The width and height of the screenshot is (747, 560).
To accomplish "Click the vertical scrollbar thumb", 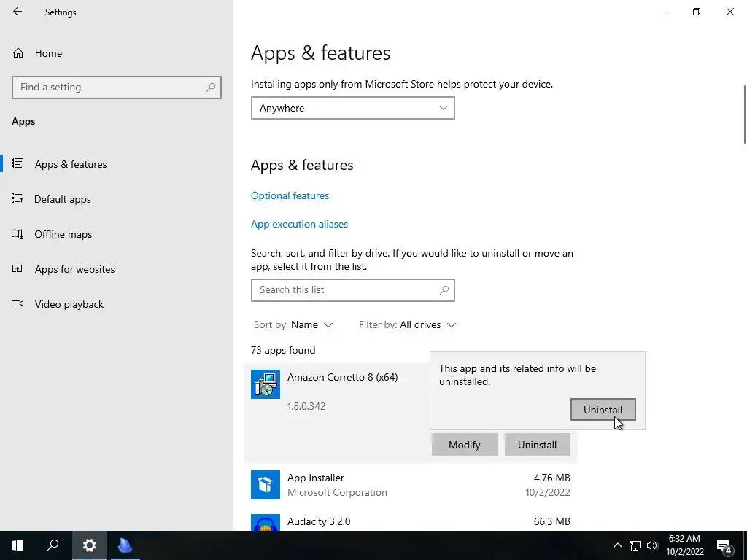I will coord(745,114).
